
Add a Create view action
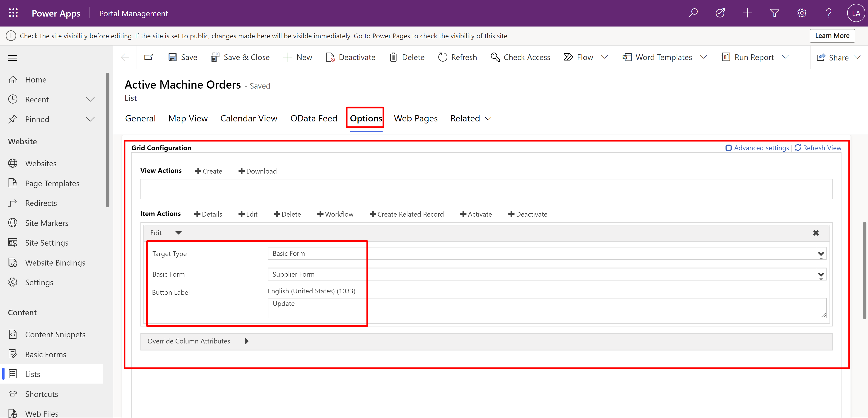[x=209, y=171]
